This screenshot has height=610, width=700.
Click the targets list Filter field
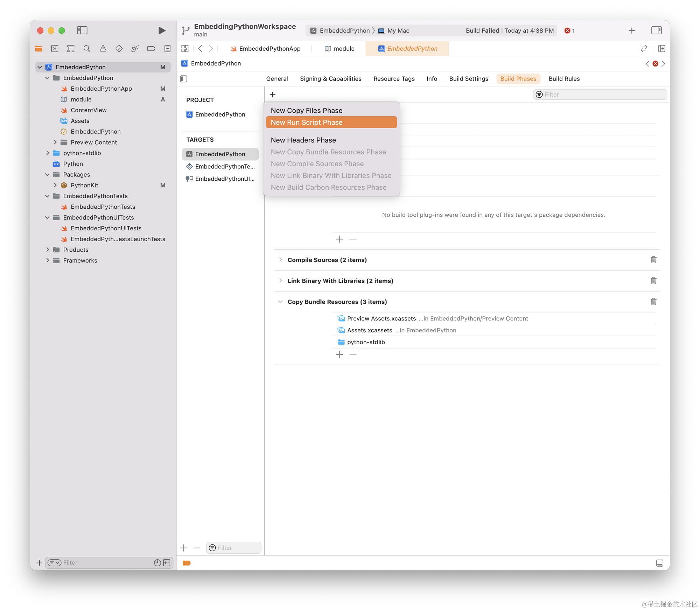233,548
